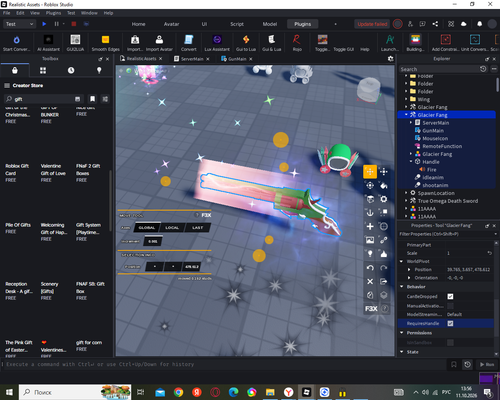Collapse the Handle node

411,162
